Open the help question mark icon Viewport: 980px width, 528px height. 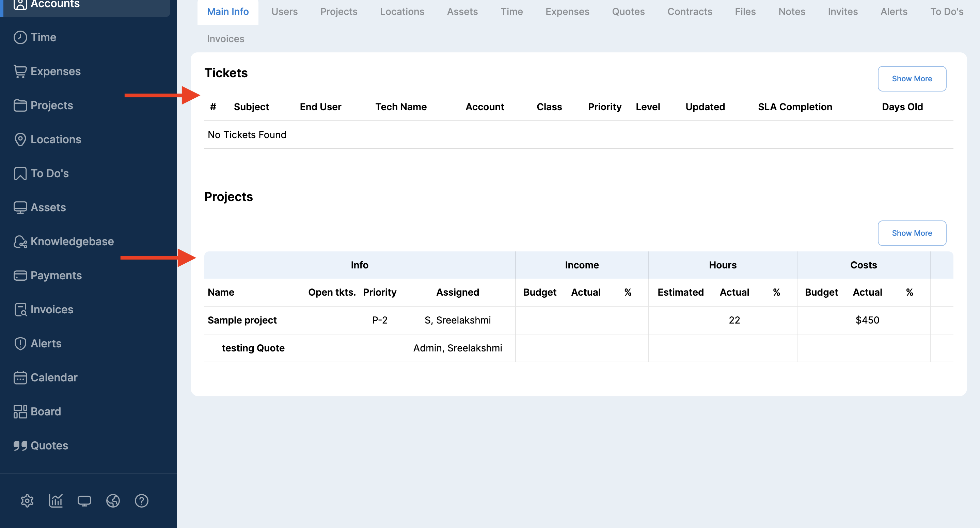click(x=142, y=501)
